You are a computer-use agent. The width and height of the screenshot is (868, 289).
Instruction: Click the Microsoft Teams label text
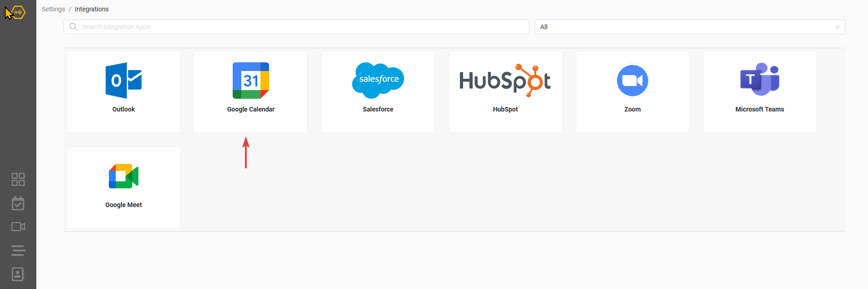pos(760,109)
